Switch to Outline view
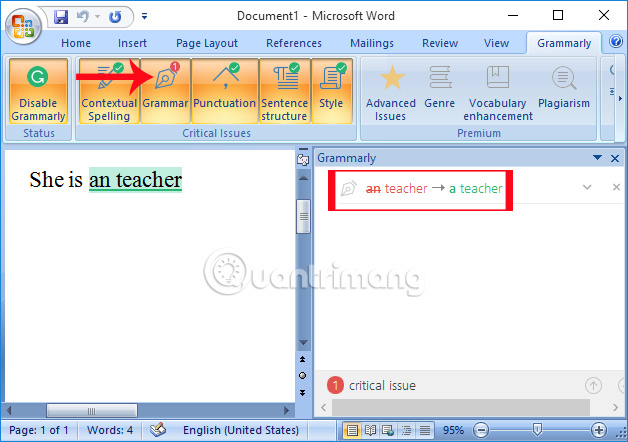 point(406,431)
